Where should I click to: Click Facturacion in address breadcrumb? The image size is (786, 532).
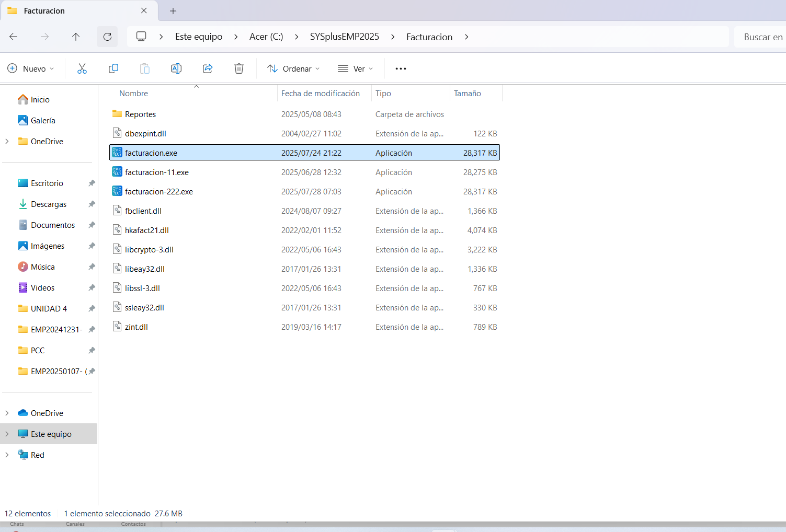point(429,37)
